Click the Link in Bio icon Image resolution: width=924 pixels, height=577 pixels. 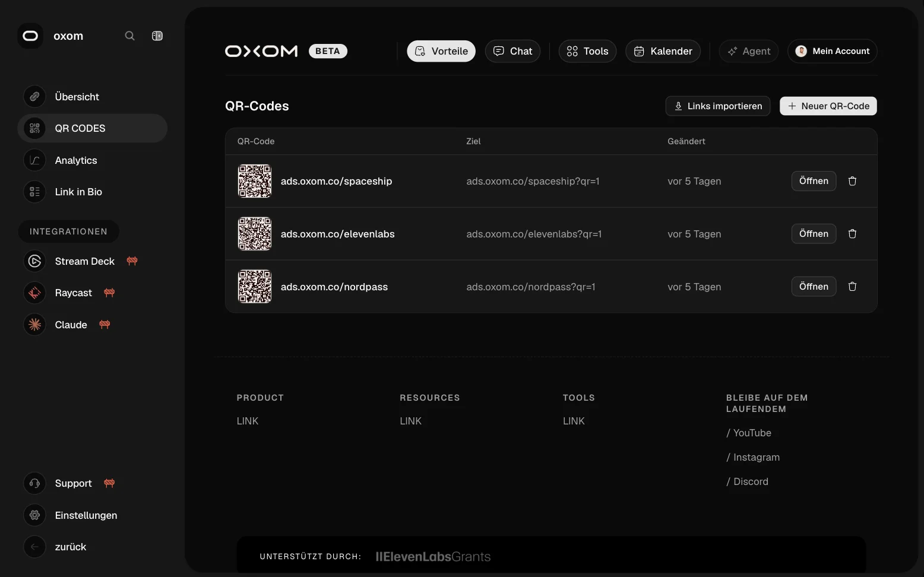pyautogui.click(x=34, y=192)
